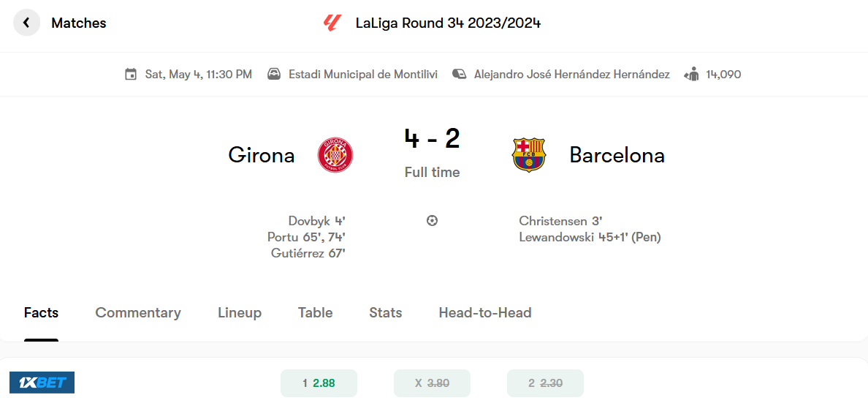
Task: Open the LaLiga Round 34 2023/2024 link
Action: [x=449, y=23]
